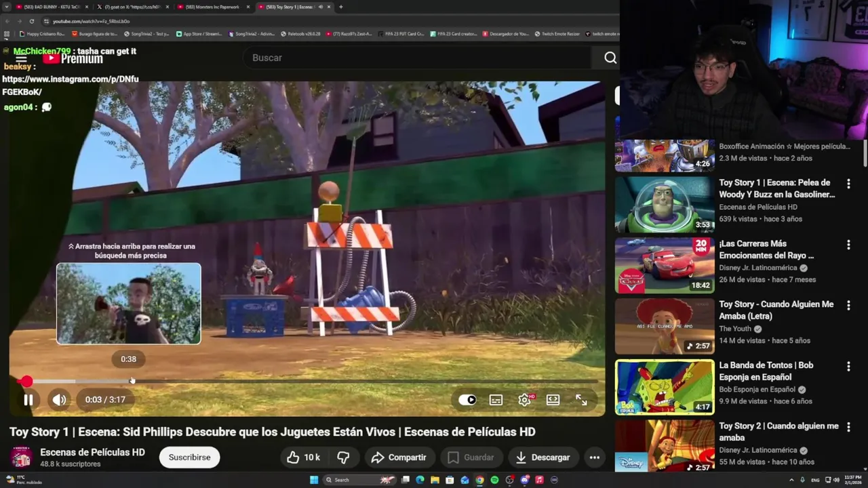Switch to the Monsters Inc Paperwork tab

click(212, 7)
